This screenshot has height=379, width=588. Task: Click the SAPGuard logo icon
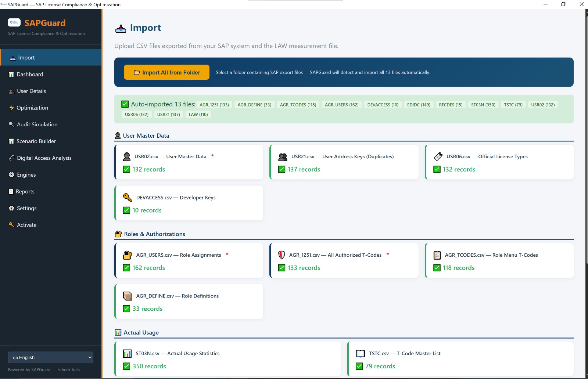pyautogui.click(x=14, y=23)
